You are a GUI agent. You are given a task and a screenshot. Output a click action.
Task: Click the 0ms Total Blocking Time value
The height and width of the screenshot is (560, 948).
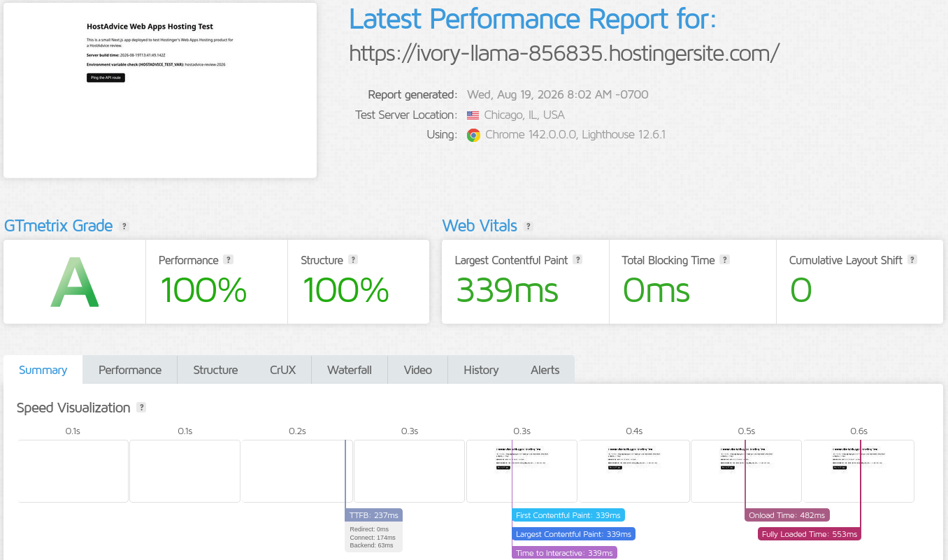pyautogui.click(x=656, y=291)
